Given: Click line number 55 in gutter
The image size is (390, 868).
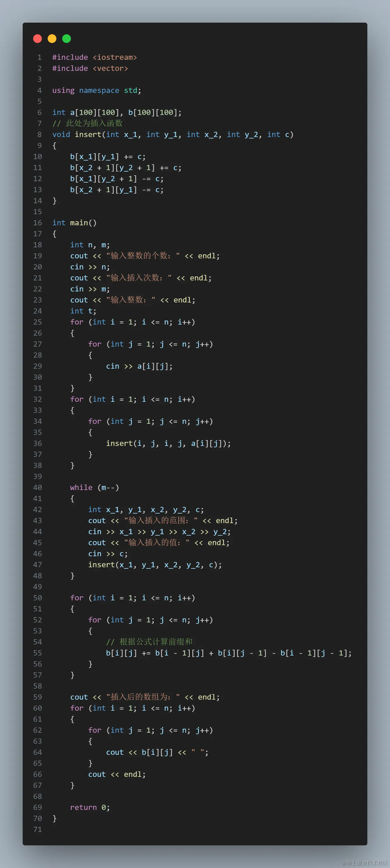Looking at the screenshot, I should [37, 653].
